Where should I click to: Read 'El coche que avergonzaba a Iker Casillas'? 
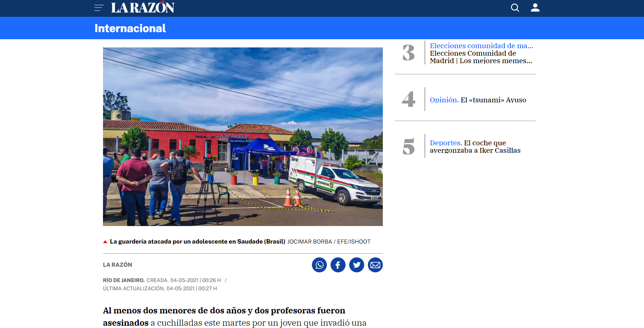pos(475,147)
